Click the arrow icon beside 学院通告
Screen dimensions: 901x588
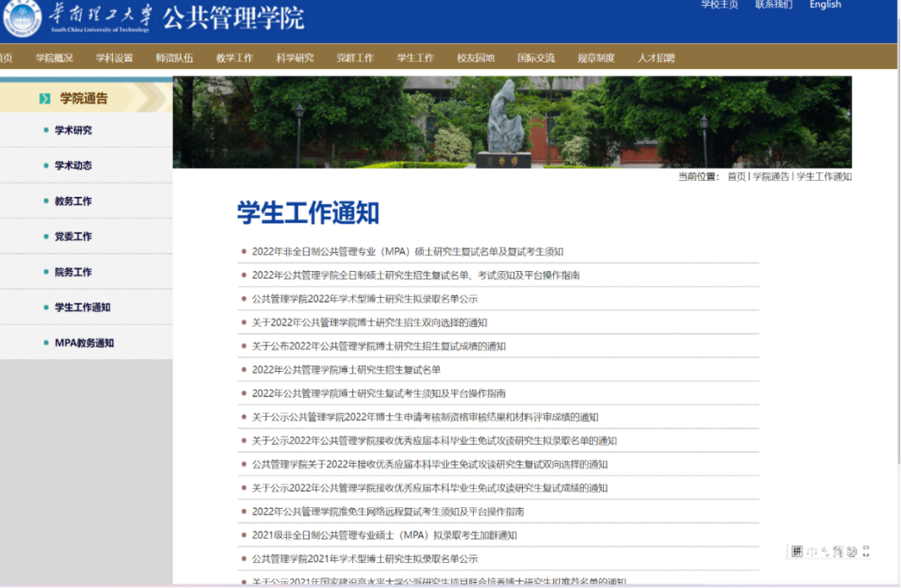[44, 98]
